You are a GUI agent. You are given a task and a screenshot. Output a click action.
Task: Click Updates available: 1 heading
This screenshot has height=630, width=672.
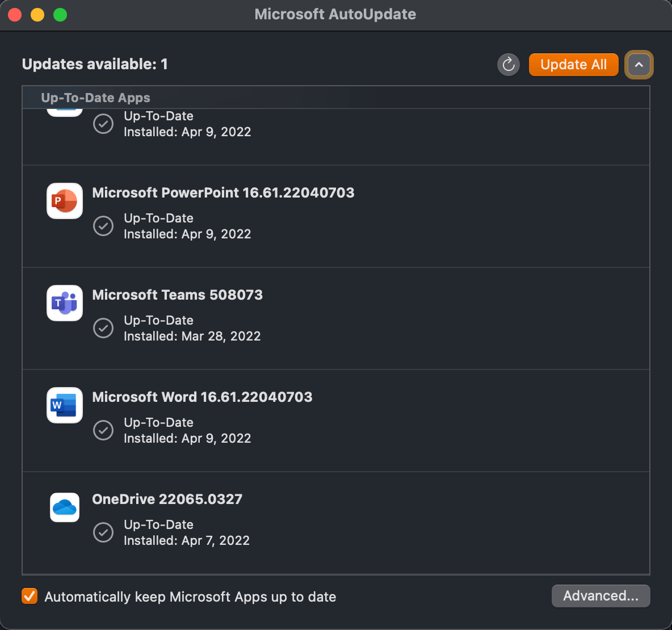tap(95, 64)
